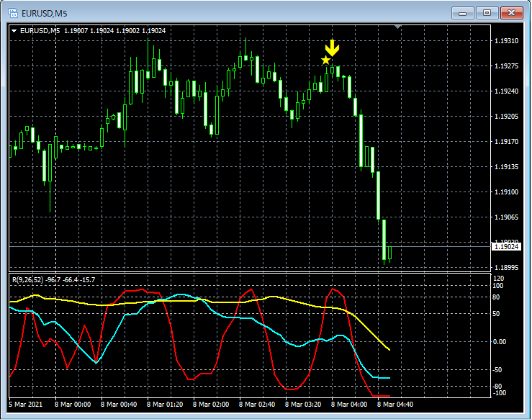Image resolution: width=532 pixels, height=419 pixels.
Task: Click the cyan indicator line end
Action: point(389,378)
